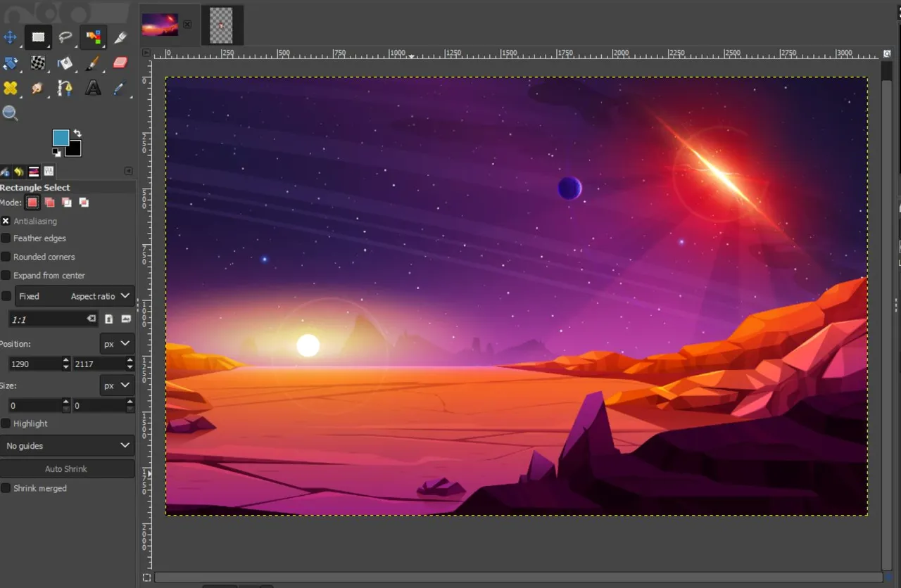This screenshot has width=901, height=588.
Task: Open the Fixed Aspect ratio dropdown
Action: coord(75,296)
